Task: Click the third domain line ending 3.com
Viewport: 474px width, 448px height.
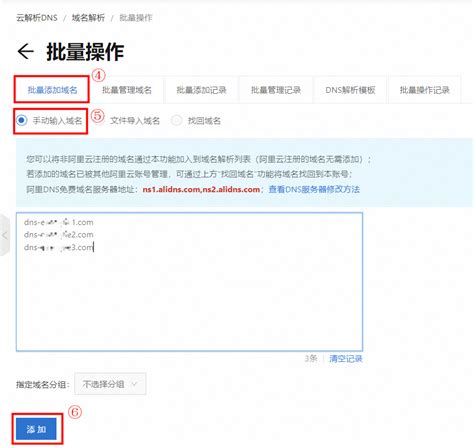Action: pyautogui.click(x=59, y=247)
